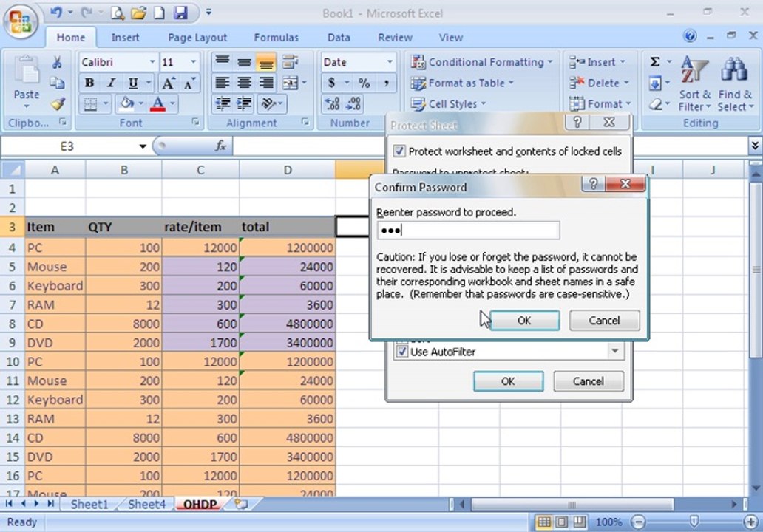Click the Office Button logo

(x=21, y=21)
